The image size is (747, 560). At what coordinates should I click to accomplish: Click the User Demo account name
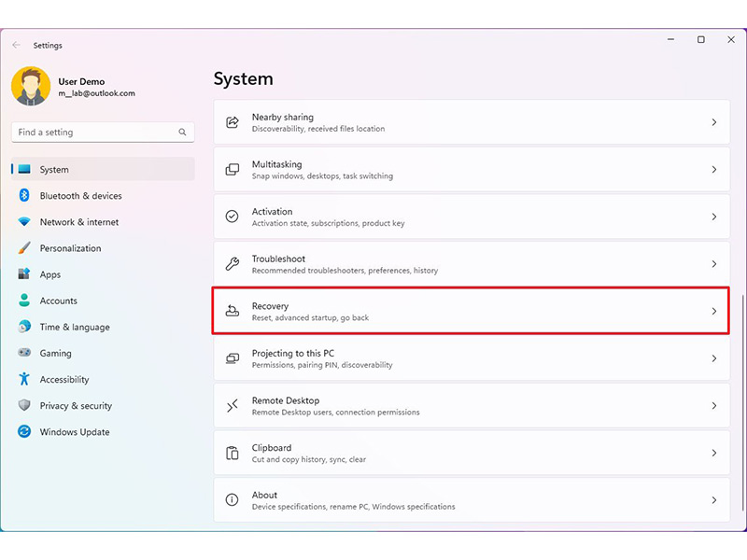pos(81,81)
